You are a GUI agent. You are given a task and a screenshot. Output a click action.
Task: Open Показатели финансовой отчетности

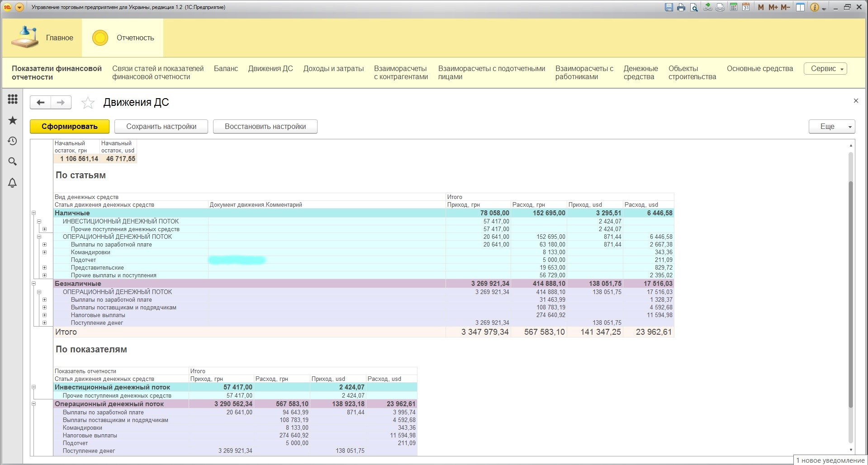tap(57, 73)
